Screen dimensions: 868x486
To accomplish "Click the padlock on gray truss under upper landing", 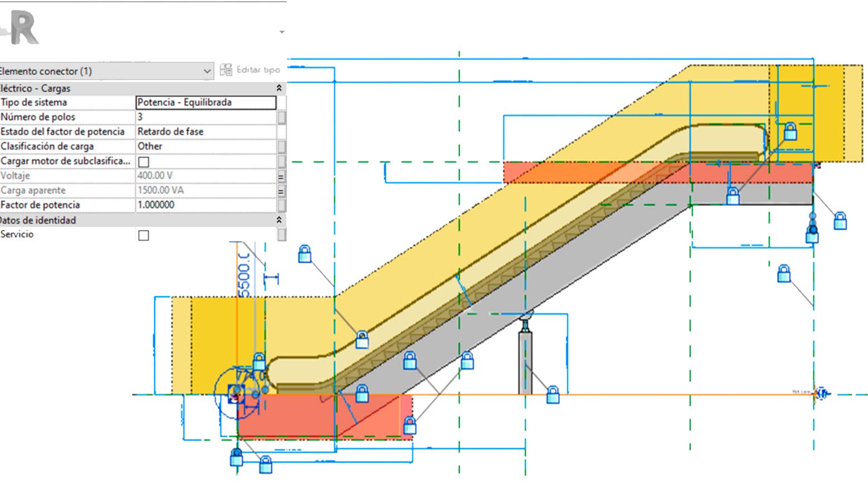I will (x=733, y=196).
